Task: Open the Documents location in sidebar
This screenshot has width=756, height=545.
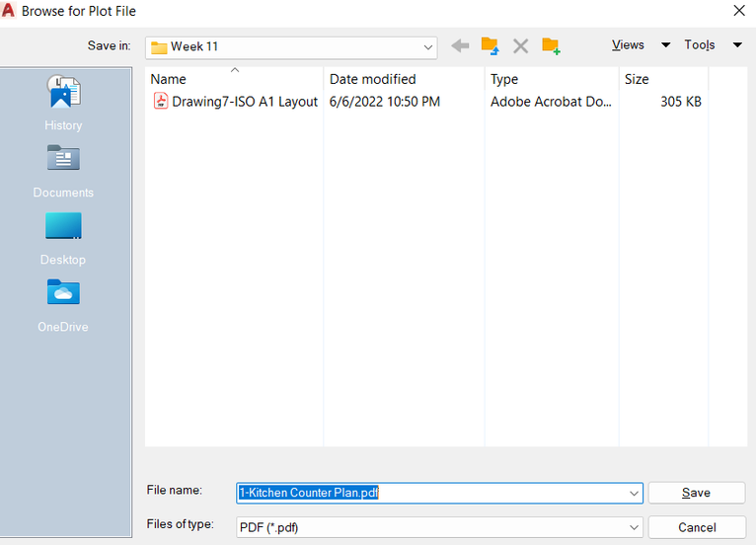Action: (x=63, y=171)
